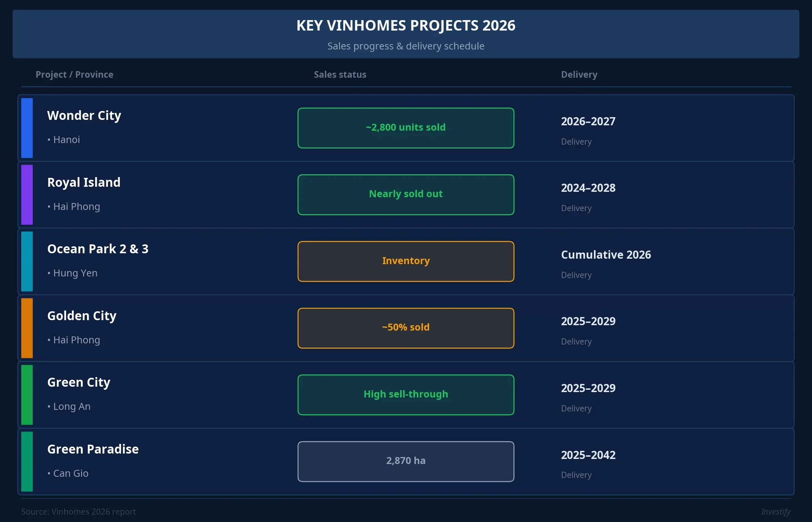Click the 'Sales status' column header

[x=339, y=75]
